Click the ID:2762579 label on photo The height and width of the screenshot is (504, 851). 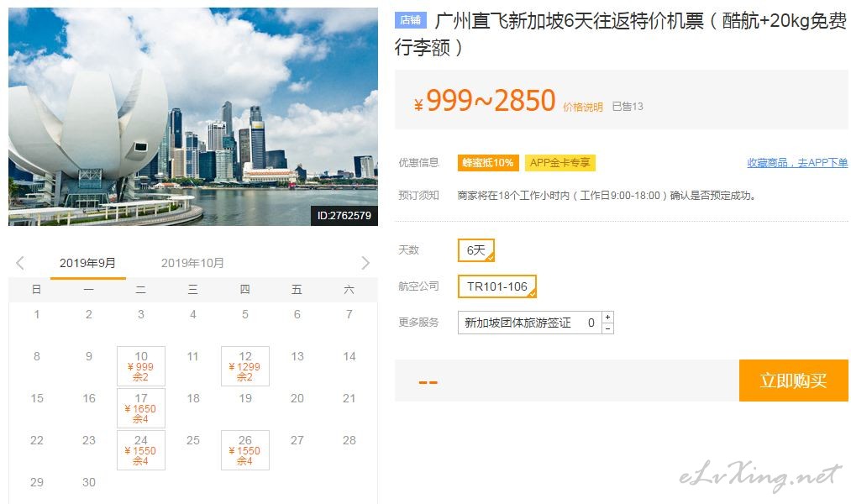click(344, 215)
